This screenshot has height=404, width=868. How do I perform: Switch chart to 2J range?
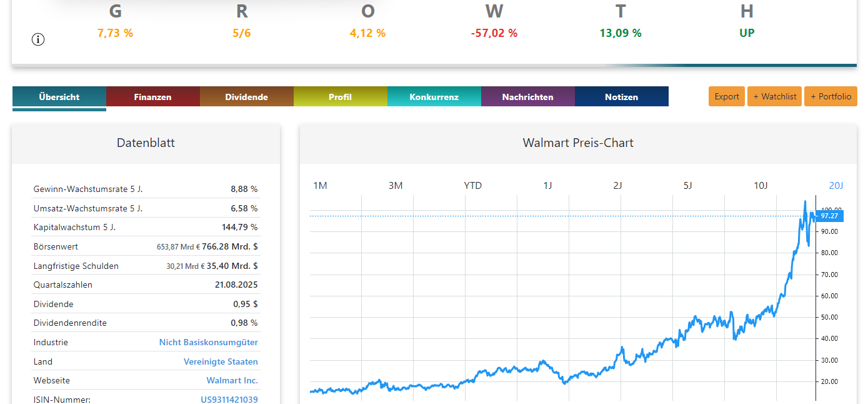(617, 186)
